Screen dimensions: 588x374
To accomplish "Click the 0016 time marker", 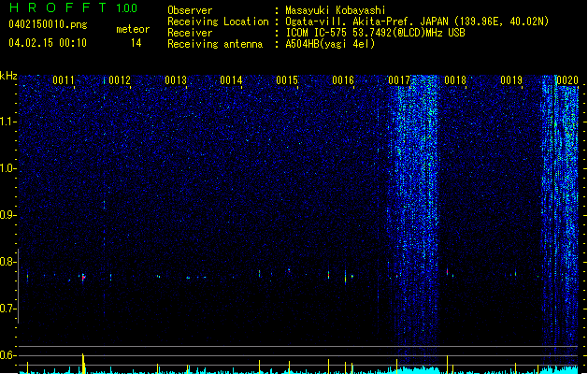I will coord(343,80).
